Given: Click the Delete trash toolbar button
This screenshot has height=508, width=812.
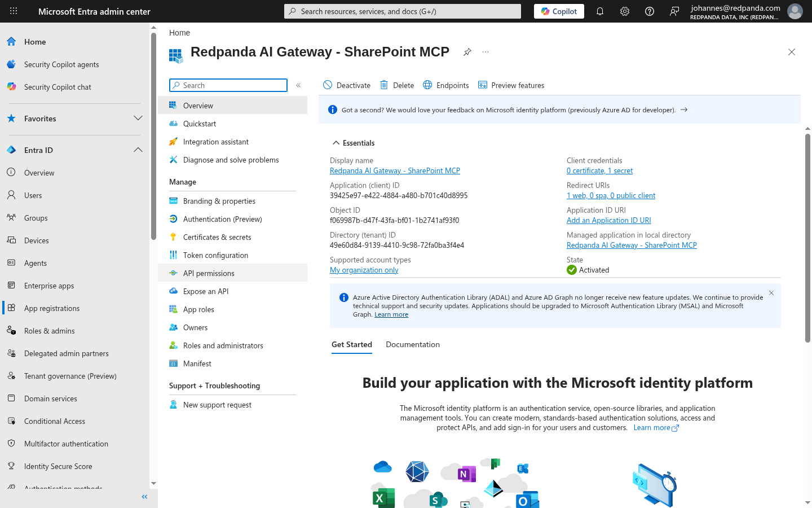Looking at the screenshot, I should point(397,85).
